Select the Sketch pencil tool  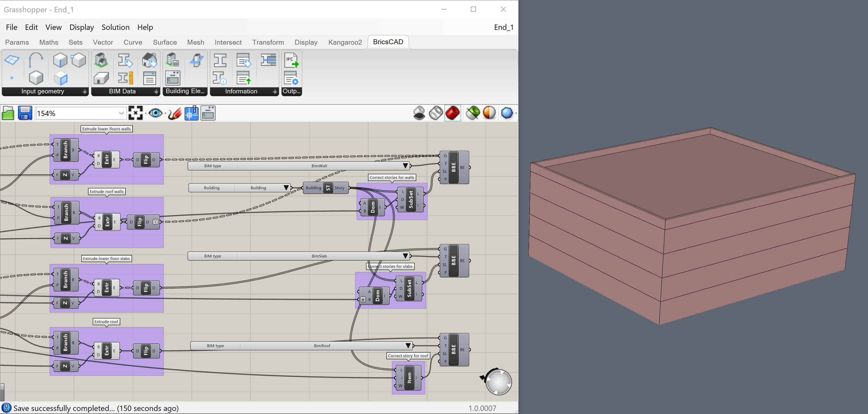[x=174, y=113]
